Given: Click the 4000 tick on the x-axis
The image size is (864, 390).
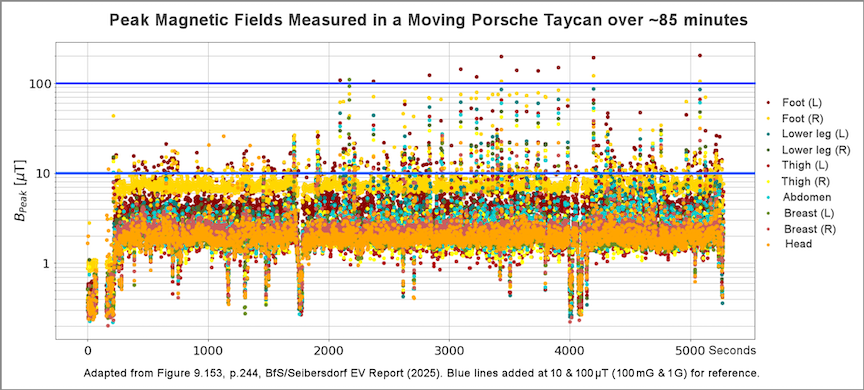Looking at the screenshot, I should point(570,350).
